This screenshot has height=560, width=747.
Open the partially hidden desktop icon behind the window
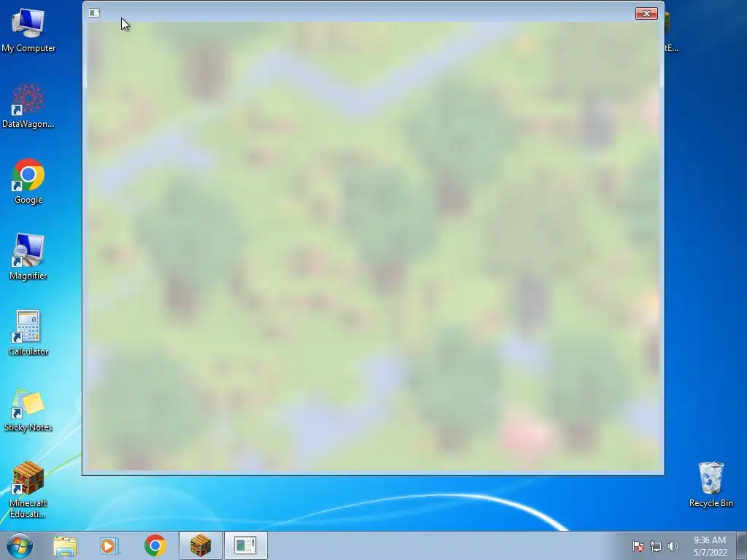tap(671, 31)
